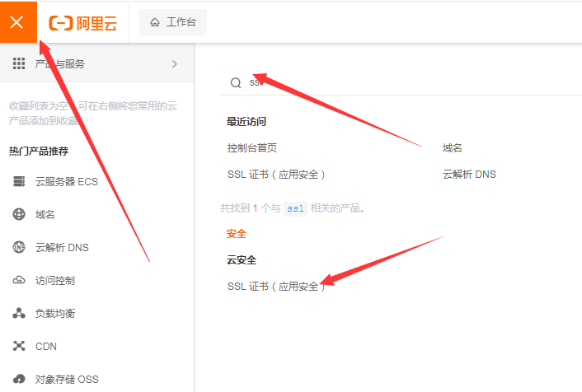Viewport: 582px width, 392px height.
Task: Click the home icon beside 工作台
Action: click(155, 23)
